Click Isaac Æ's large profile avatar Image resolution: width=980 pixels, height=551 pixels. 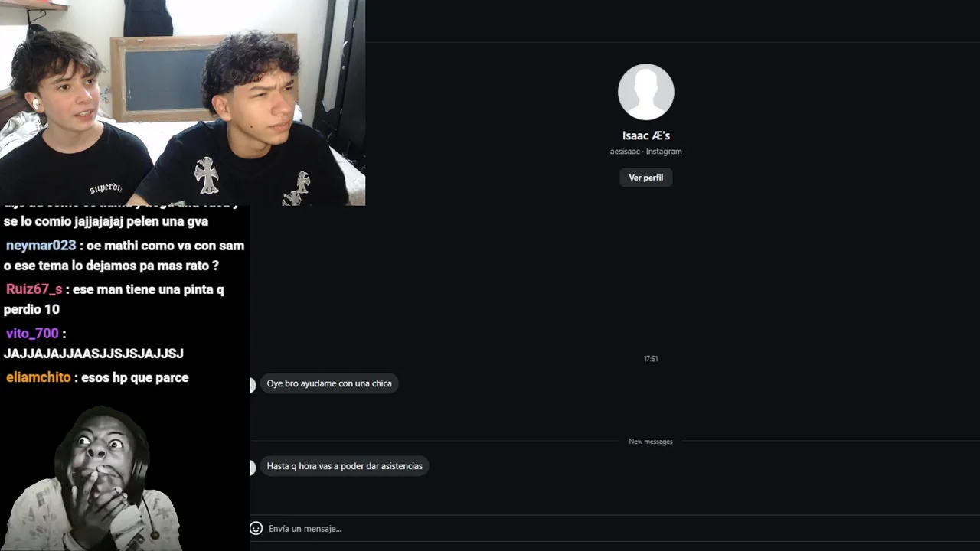pos(646,92)
